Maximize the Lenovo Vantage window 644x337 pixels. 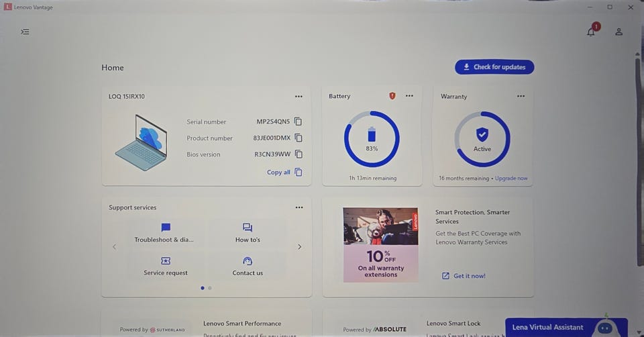(x=610, y=7)
